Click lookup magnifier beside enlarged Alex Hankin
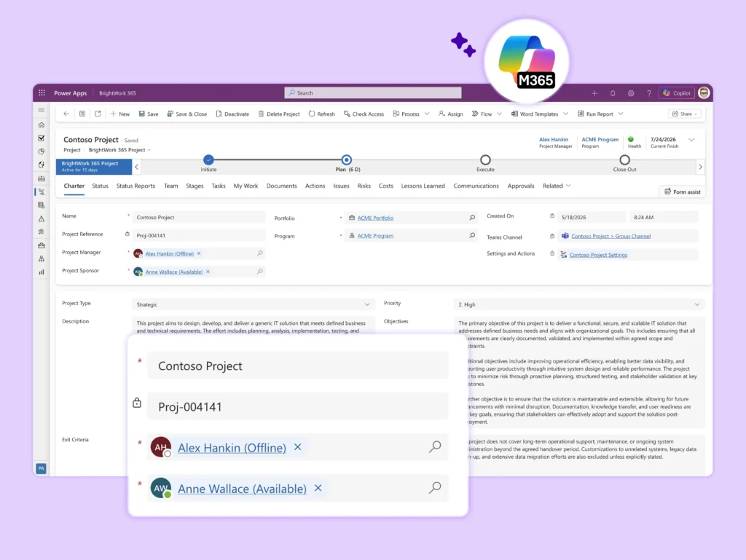The height and width of the screenshot is (560, 746). (435, 446)
